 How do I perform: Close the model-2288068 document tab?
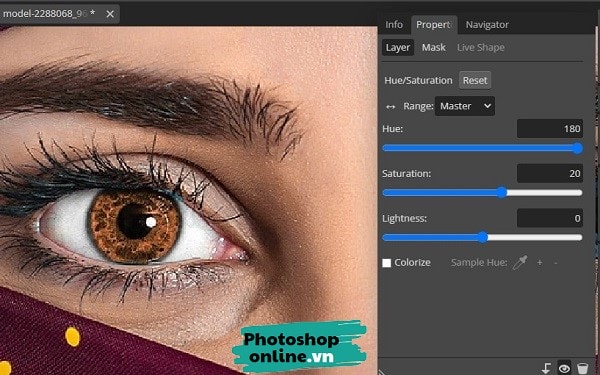(x=110, y=14)
